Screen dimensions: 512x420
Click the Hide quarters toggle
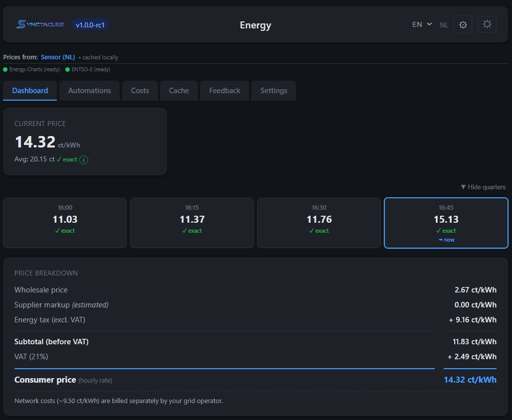483,187
